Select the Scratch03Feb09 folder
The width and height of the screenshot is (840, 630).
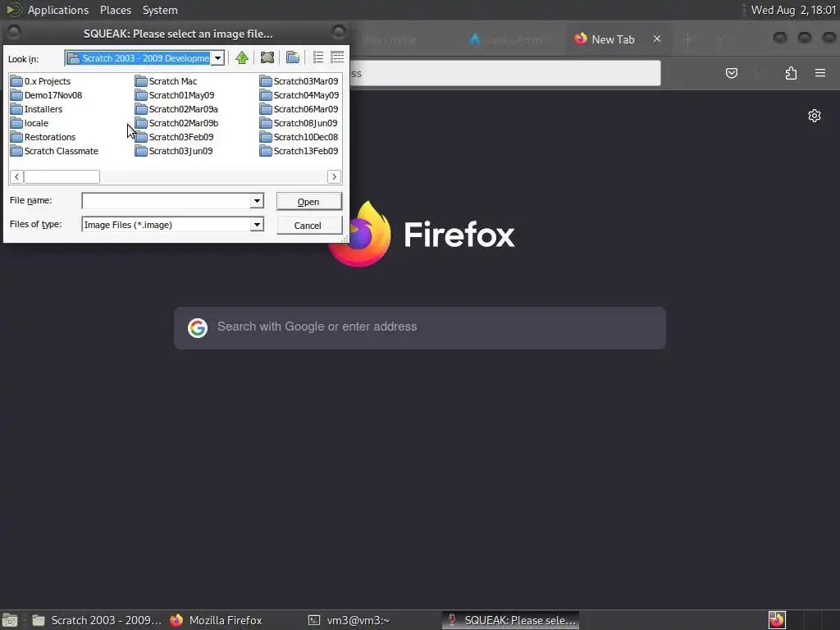(174, 137)
